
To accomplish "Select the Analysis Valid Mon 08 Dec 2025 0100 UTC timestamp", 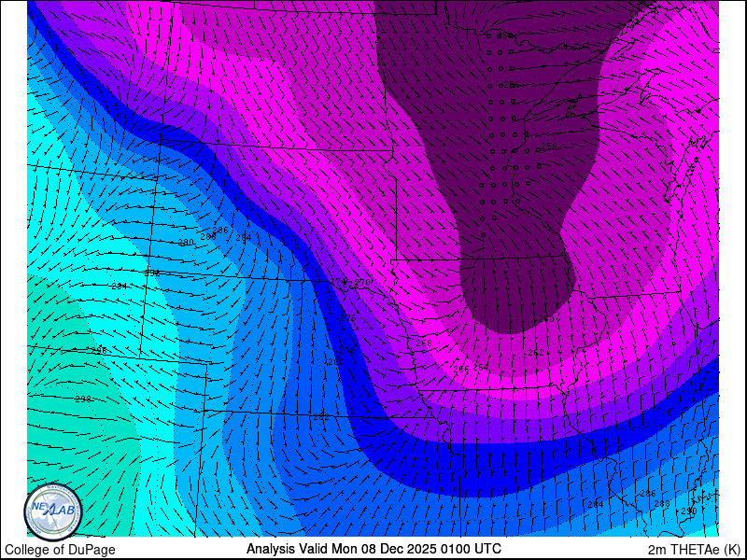I will click(373, 549).
